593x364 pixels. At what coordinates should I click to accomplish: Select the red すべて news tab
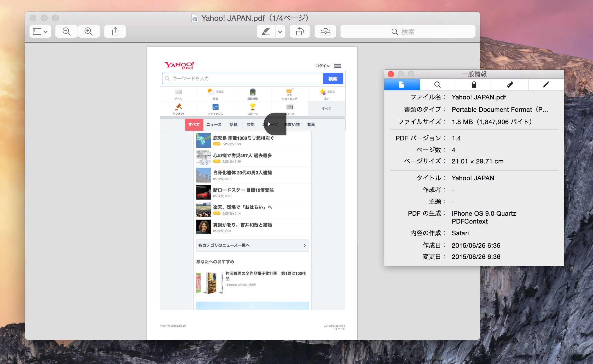click(x=194, y=125)
